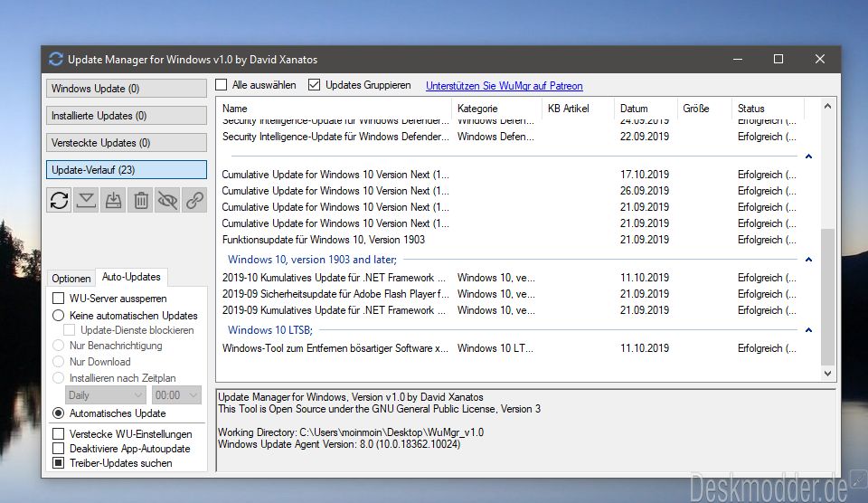Sort by the Größe column header
The image size is (868, 503).
pos(704,109)
